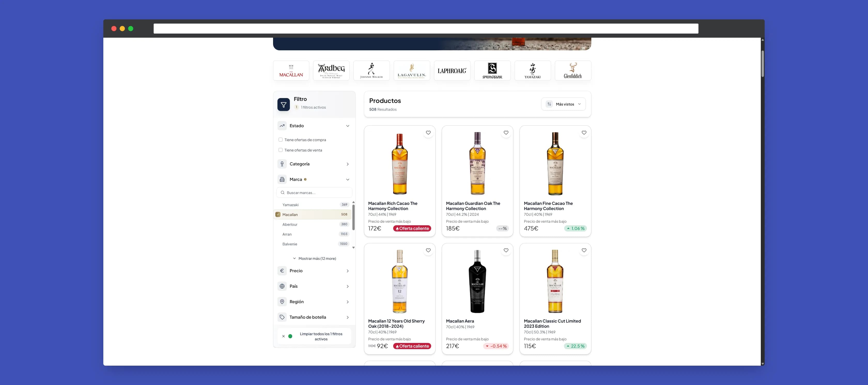The image size is (868, 385).
Task: Click the Marca building icon
Action: point(282,179)
